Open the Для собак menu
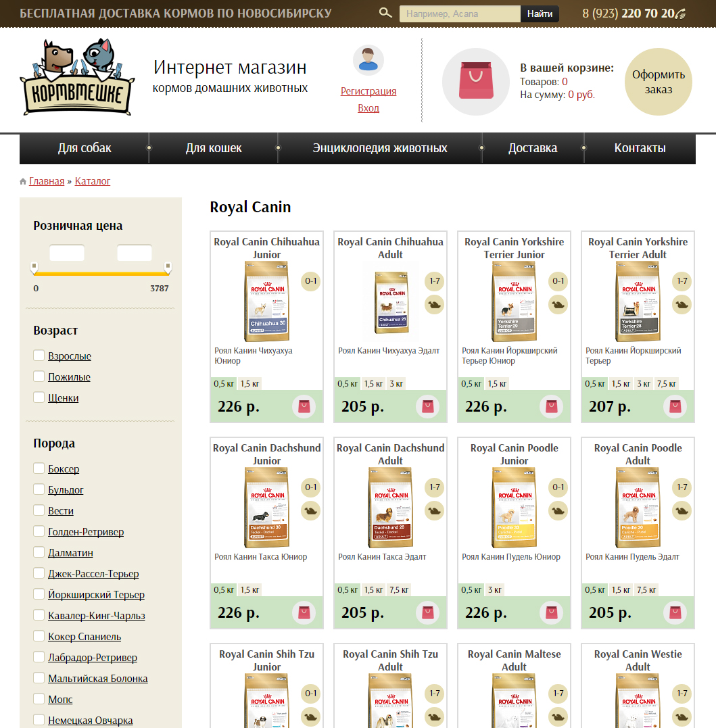 (x=85, y=148)
